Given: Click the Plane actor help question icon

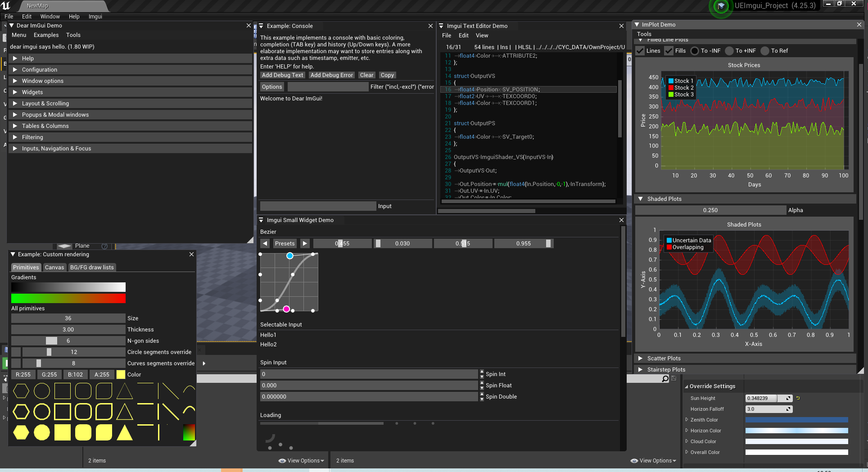Looking at the screenshot, I should (x=104, y=246).
